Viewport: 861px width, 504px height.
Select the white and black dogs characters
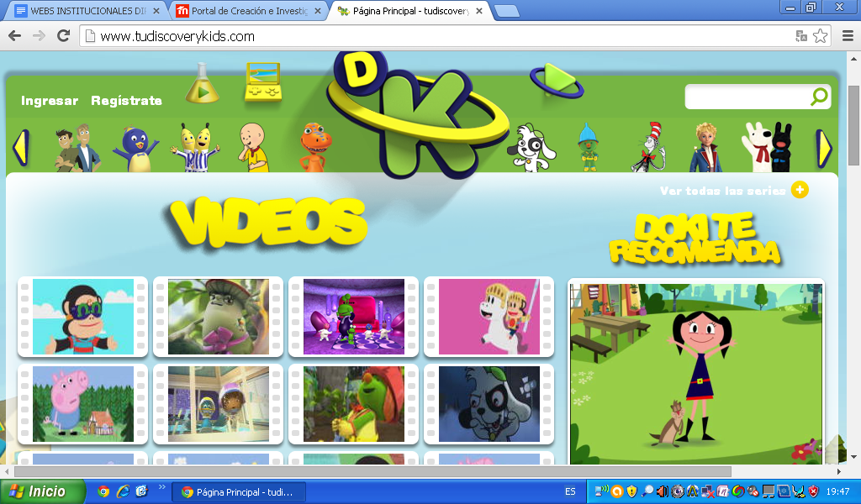click(767, 147)
